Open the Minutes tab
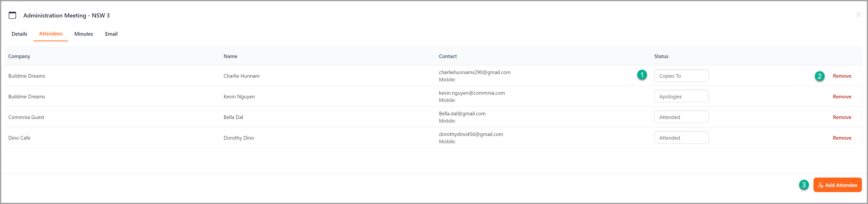 pos(84,34)
